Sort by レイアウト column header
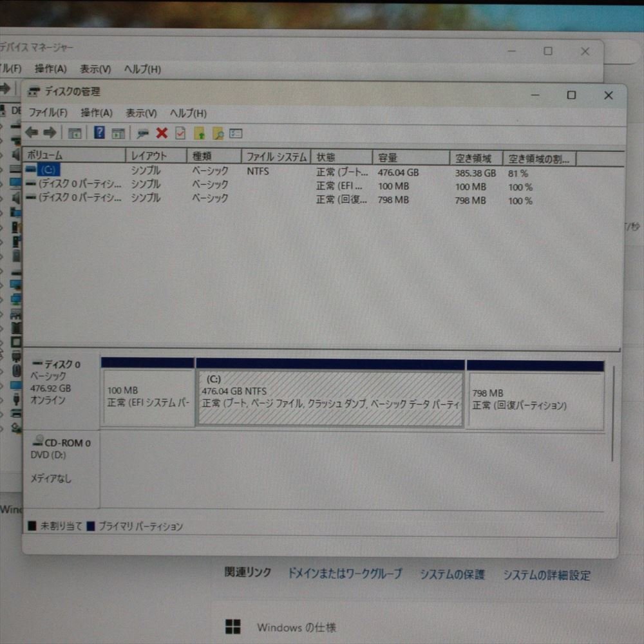 (156, 156)
